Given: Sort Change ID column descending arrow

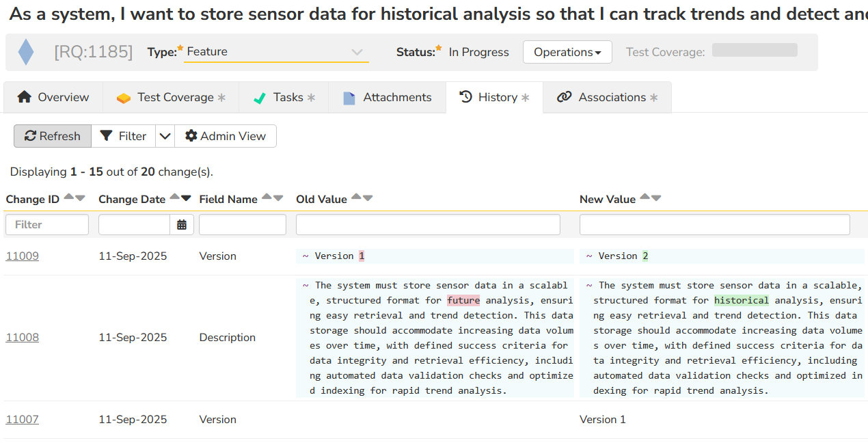Looking at the screenshot, I should pyautogui.click(x=80, y=198).
